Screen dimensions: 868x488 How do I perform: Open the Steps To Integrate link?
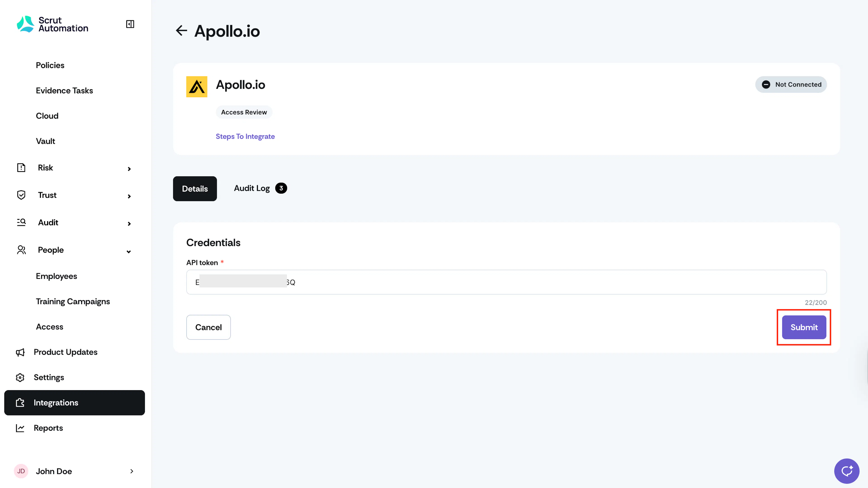click(245, 136)
